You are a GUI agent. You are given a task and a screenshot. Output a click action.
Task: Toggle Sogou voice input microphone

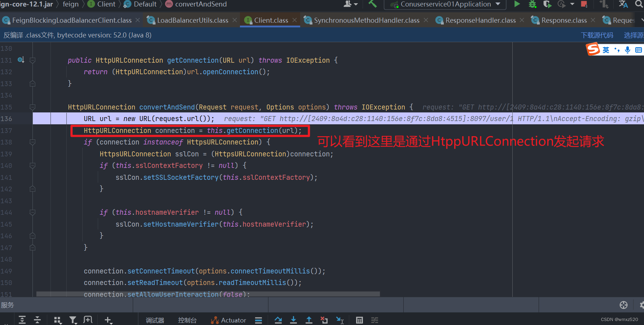(628, 50)
